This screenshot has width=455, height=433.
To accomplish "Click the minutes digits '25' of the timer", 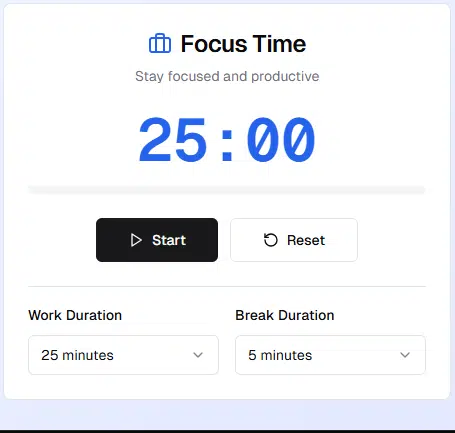I will (x=172, y=139).
